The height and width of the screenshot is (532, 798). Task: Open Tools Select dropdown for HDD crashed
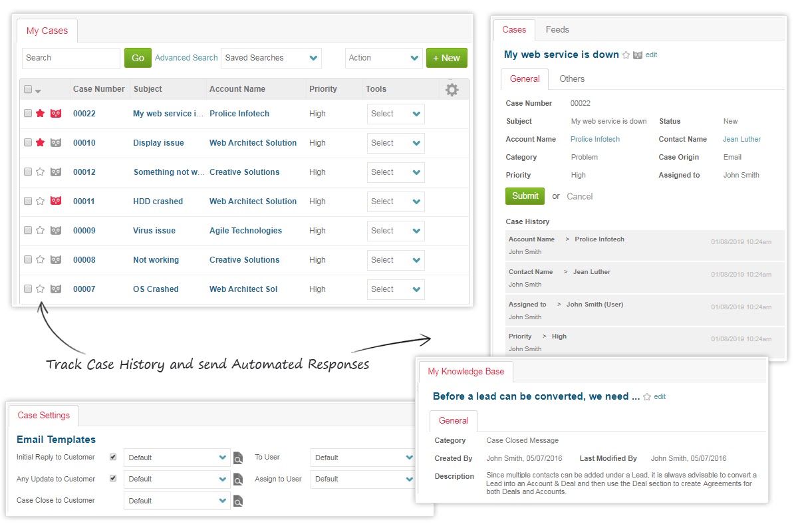pos(396,201)
